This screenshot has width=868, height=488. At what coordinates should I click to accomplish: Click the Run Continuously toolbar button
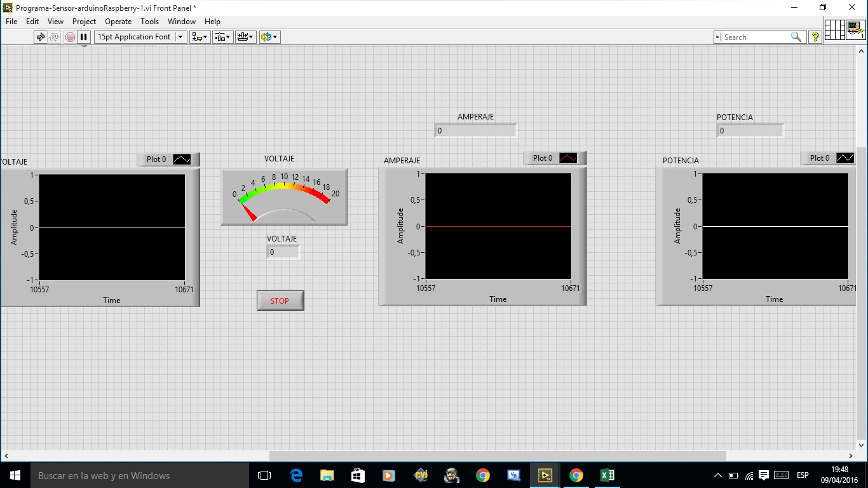(x=54, y=37)
